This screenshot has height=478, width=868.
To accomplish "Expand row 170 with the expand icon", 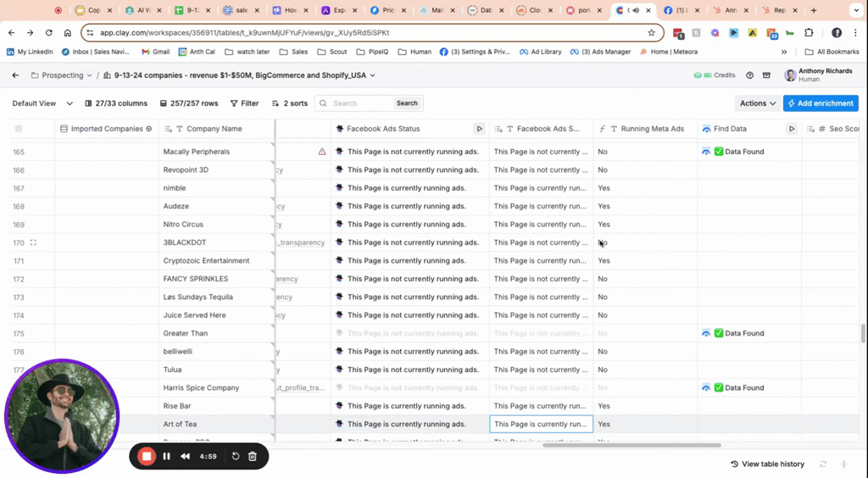I will click(34, 242).
